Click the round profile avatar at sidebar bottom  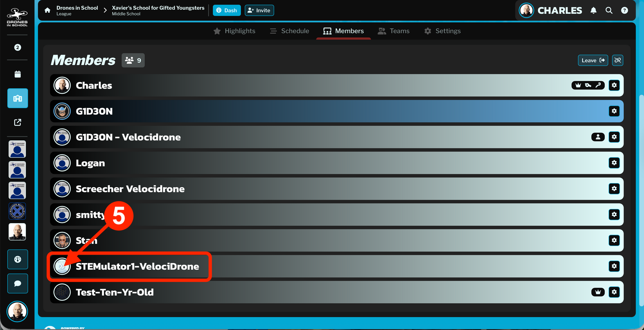click(17, 312)
